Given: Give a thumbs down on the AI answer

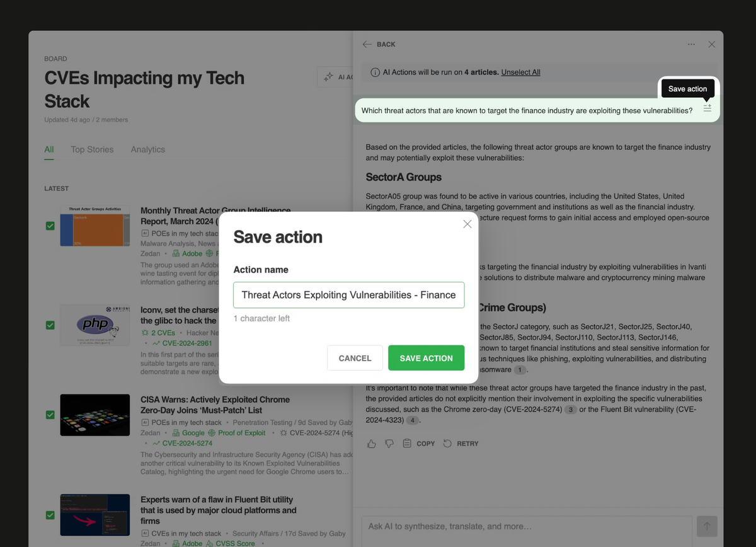Looking at the screenshot, I should (389, 444).
